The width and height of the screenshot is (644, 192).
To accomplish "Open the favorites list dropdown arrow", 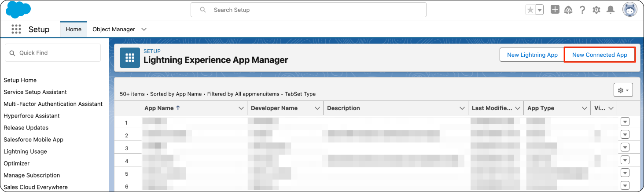I will point(540,10).
